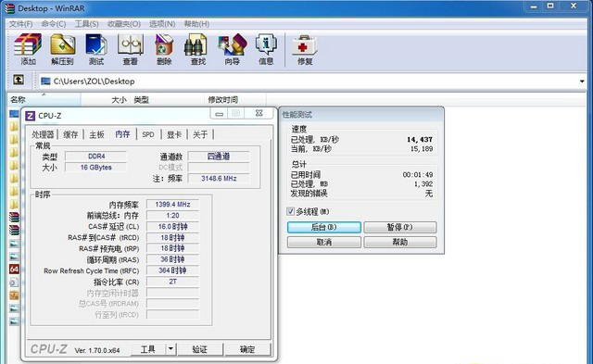Image resolution: width=593 pixels, height=364 pixels.
Task: Switch to the SPD tab
Action: [x=148, y=134]
